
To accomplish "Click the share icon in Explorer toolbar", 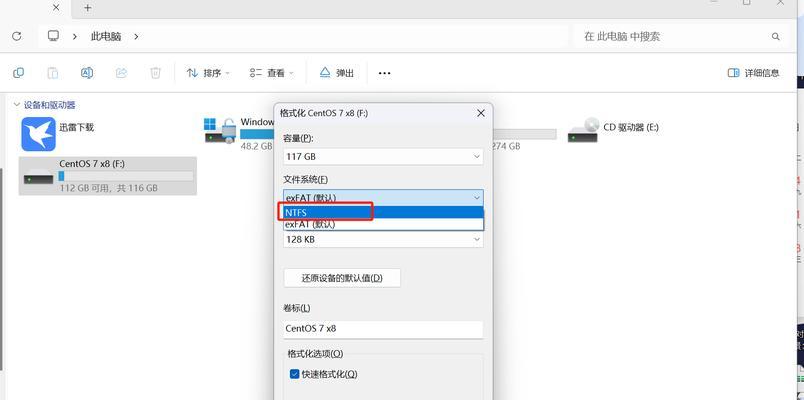I will coord(122,73).
